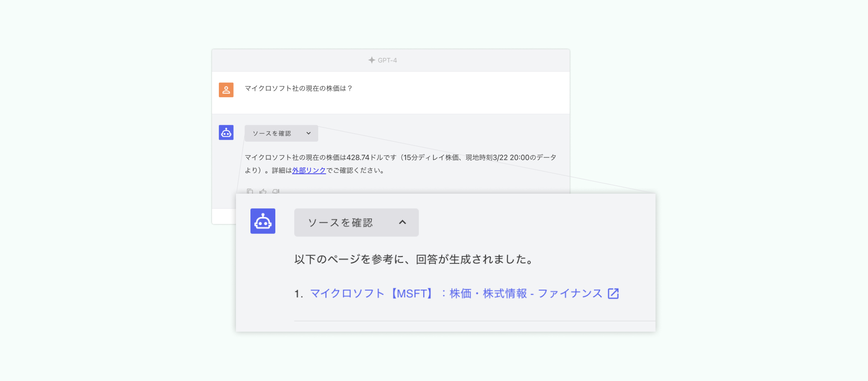The image size is (868, 381).
Task: Click the thumbs down icon under response
Action: pyautogui.click(x=276, y=191)
